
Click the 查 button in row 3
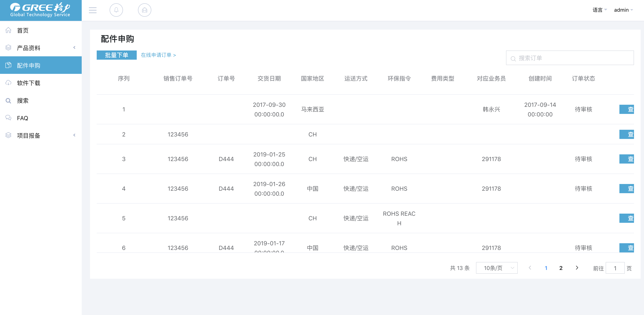point(626,159)
